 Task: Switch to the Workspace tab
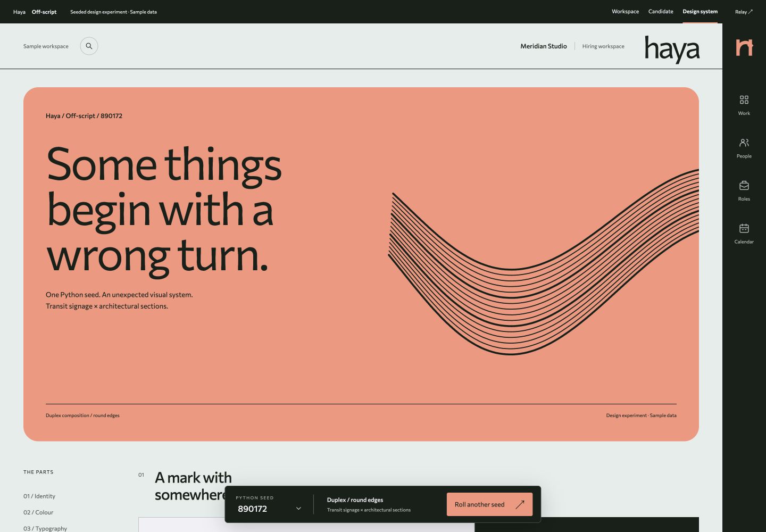point(625,12)
